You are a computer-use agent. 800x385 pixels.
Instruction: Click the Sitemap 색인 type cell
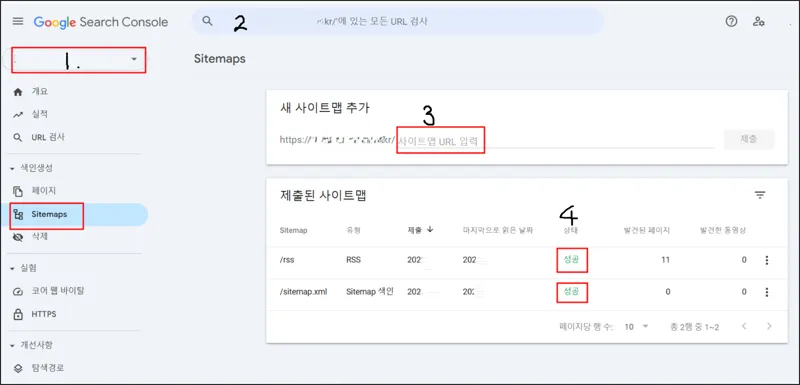click(369, 292)
